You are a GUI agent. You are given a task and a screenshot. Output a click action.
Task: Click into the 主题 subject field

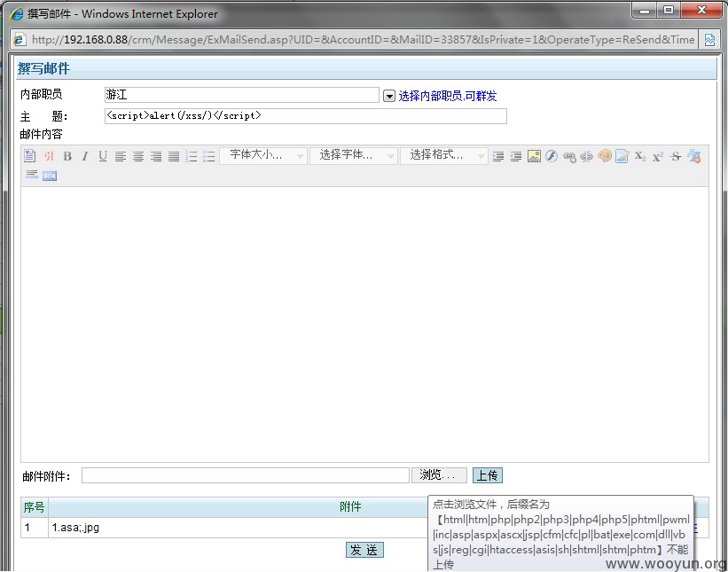pos(306,115)
